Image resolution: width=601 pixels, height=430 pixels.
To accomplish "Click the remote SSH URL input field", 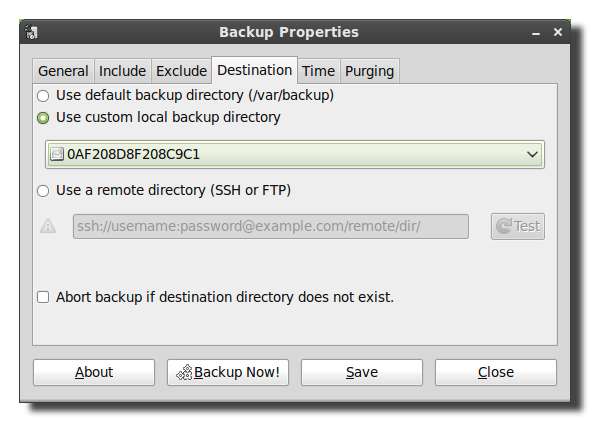I will point(270,226).
